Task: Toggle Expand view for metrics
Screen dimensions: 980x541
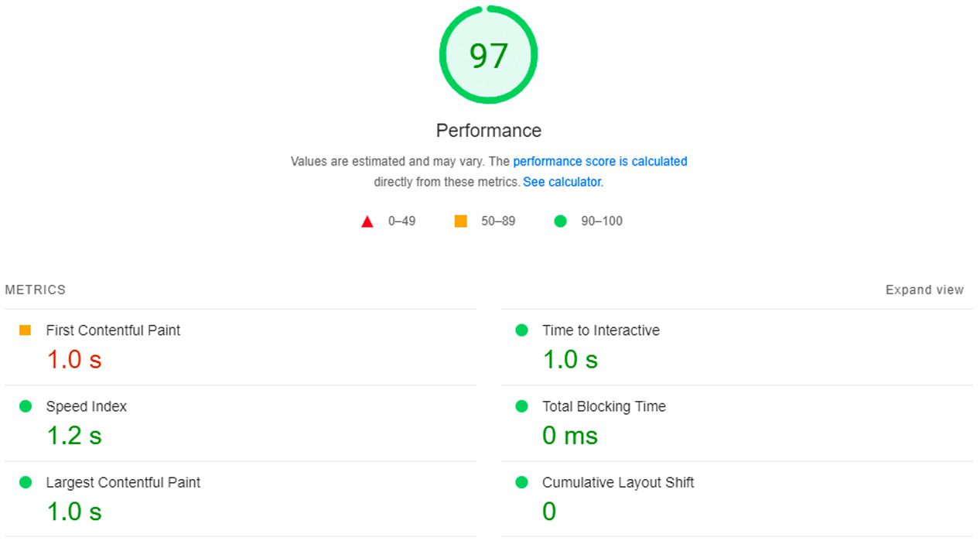Action: click(924, 290)
